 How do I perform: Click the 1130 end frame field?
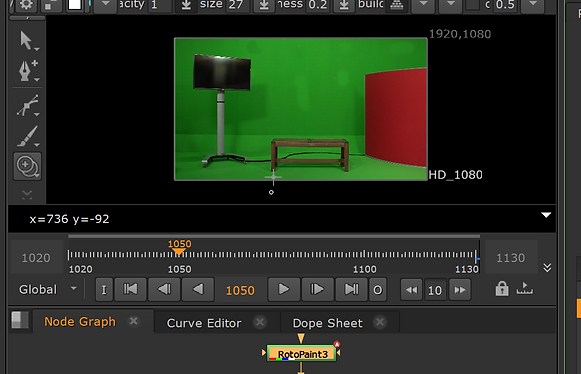(511, 258)
